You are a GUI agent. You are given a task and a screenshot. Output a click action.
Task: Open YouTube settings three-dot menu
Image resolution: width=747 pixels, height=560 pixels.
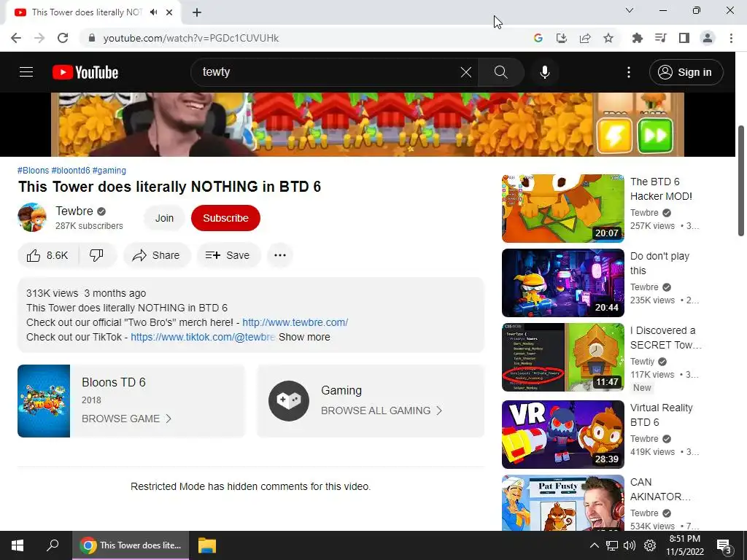coord(629,72)
